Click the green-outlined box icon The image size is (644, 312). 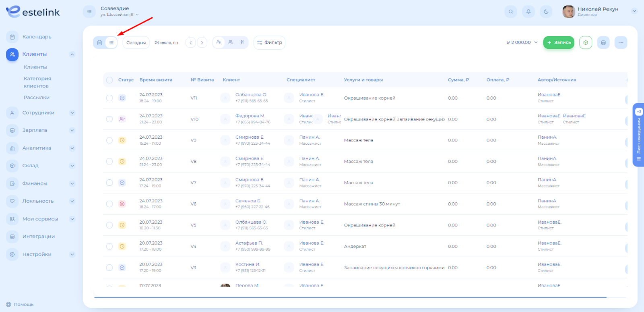(x=586, y=43)
